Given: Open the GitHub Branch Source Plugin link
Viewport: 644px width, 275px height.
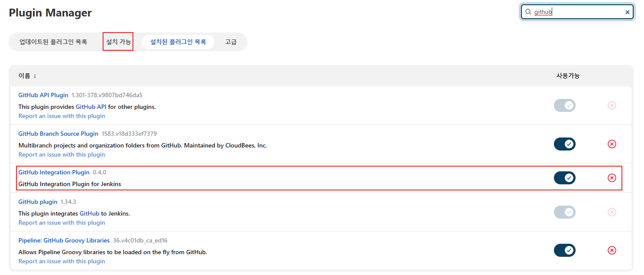Looking at the screenshot, I should pyautogui.click(x=58, y=134).
